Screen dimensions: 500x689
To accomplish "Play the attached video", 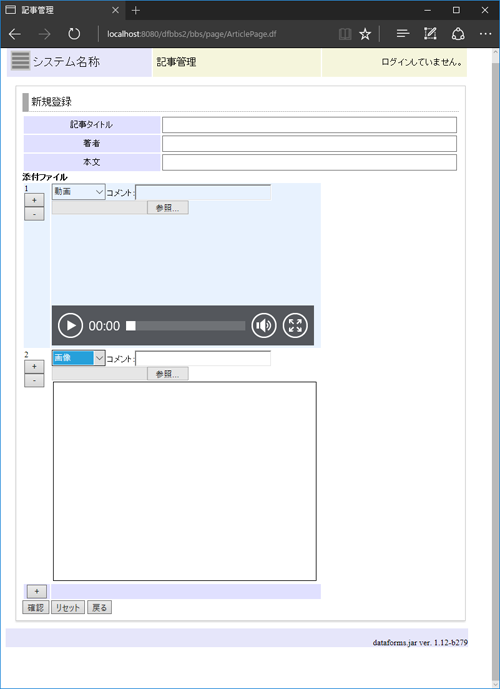I will [x=70, y=326].
